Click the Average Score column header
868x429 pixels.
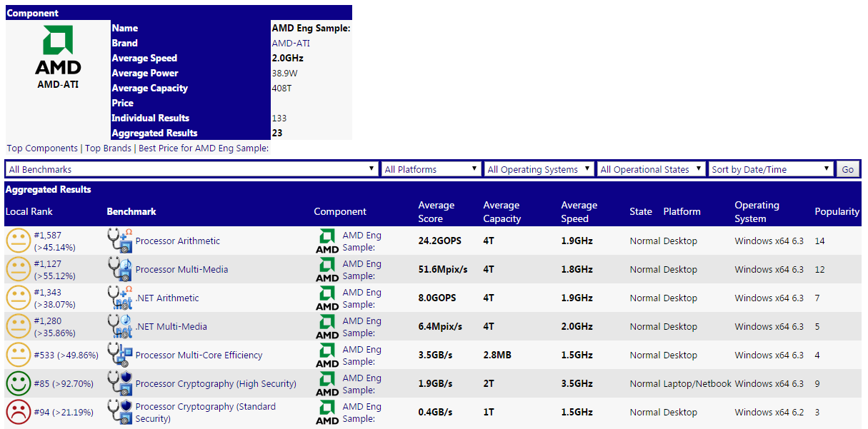point(437,212)
